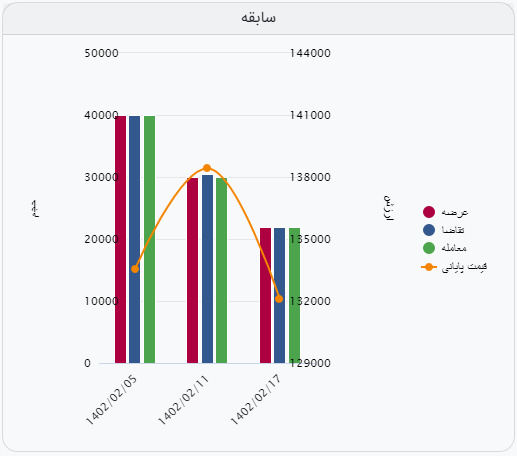Click the red bar for 1402/02/17
The image size is (517, 456).
[x=265, y=296]
